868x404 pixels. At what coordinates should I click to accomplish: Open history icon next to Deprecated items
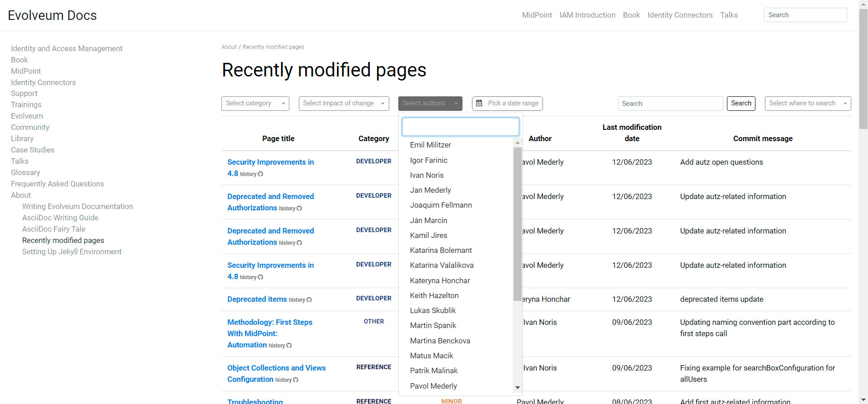point(309,300)
